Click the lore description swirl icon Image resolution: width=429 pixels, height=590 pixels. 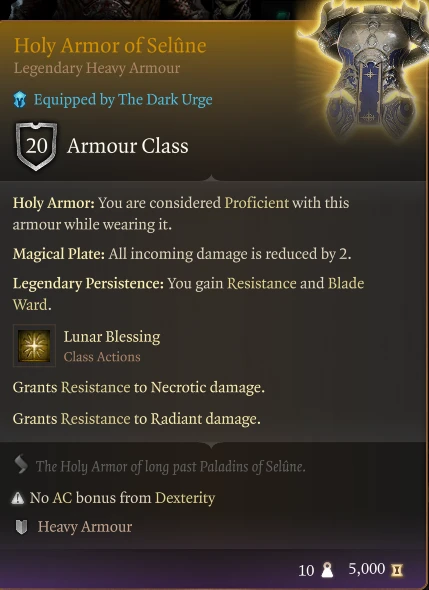(21, 464)
